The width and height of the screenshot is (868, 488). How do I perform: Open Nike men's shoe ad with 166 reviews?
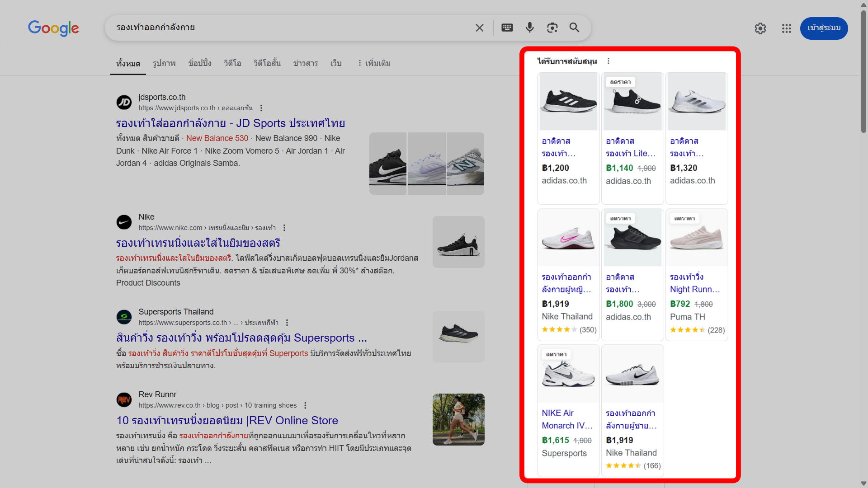632,411
